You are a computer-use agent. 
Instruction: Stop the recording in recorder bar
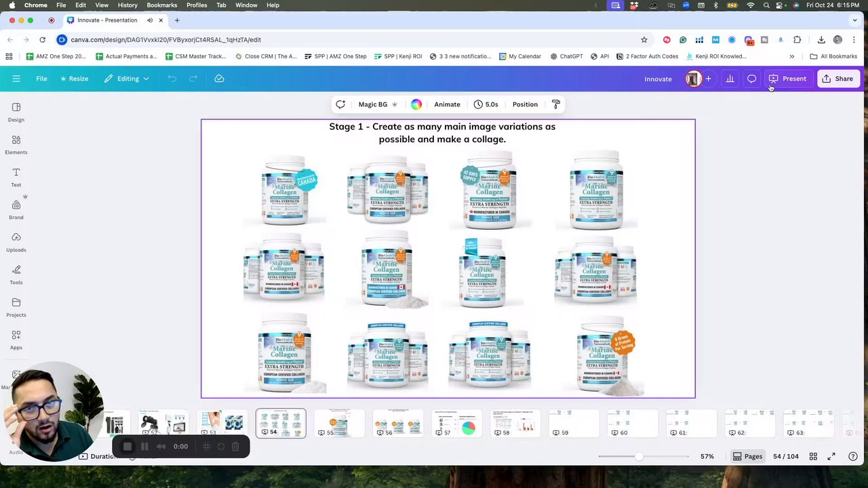click(x=127, y=446)
